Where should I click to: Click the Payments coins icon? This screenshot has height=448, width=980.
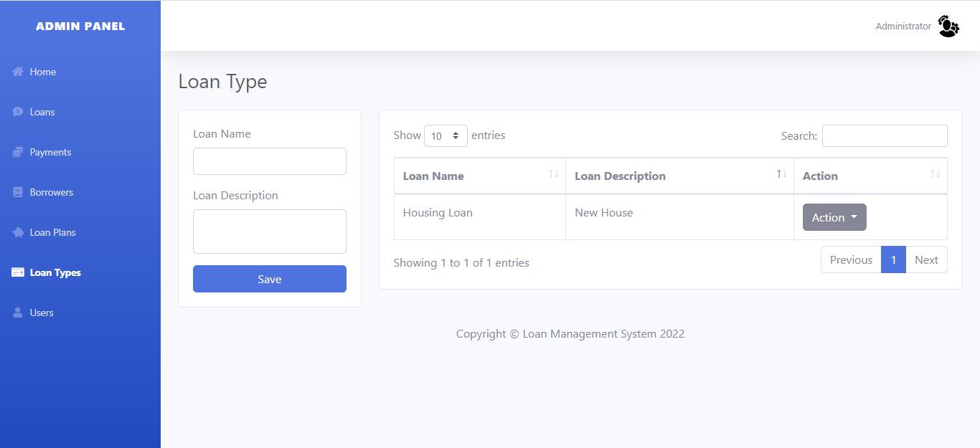pyautogui.click(x=18, y=152)
